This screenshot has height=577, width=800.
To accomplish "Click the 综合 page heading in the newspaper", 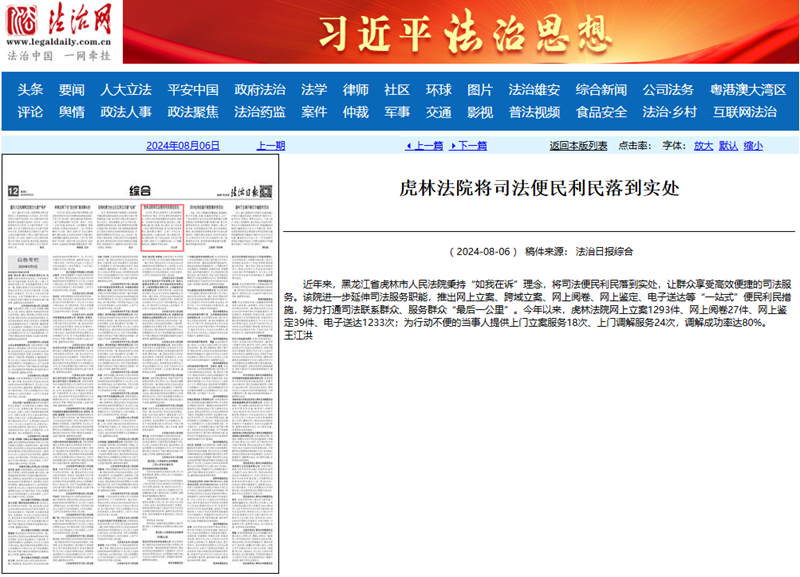I will click(x=140, y=191).
